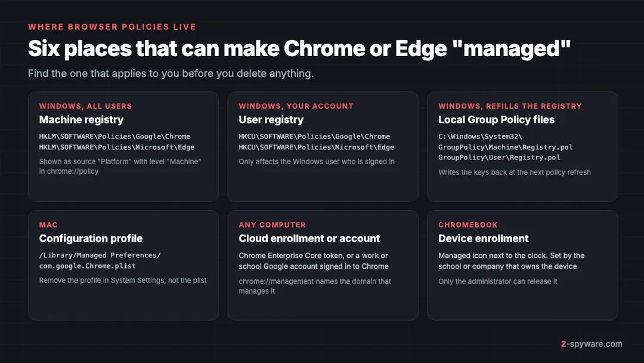Click the HKLM\SOFTWARE\Policies\Google\Chrome path
The height and width of the screenshot is (363, 644).
point(114,137)
